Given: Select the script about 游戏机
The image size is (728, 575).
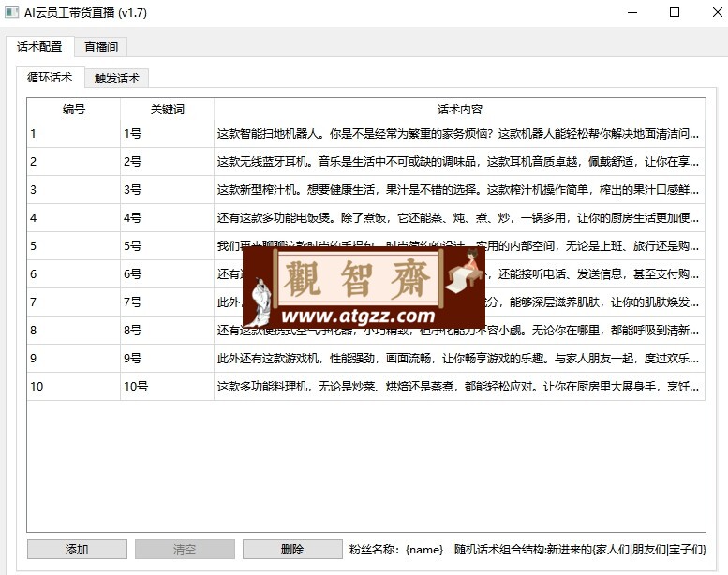Looking at the screenshot, I should (x=460, y=359).
